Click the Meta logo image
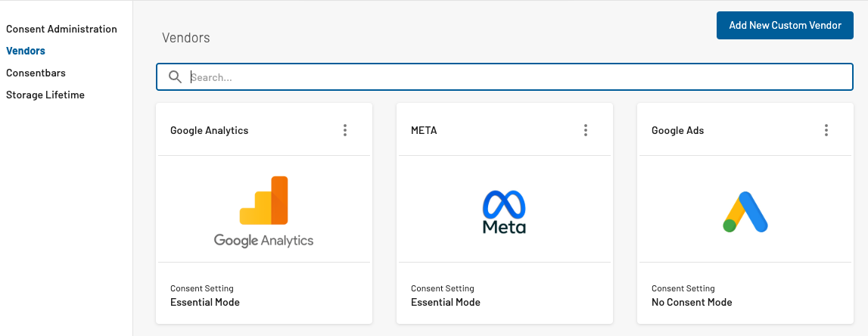This screenshot has height=336, width=868. pyautogui.click(x=504, y=212)
